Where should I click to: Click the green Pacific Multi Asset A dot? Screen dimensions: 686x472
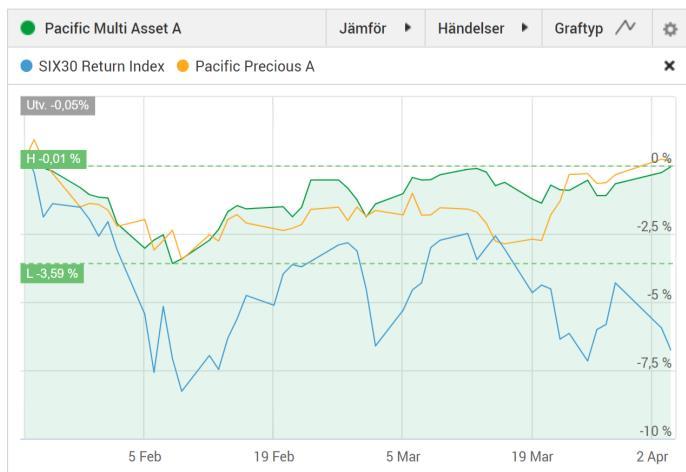(x=28, y=28)
